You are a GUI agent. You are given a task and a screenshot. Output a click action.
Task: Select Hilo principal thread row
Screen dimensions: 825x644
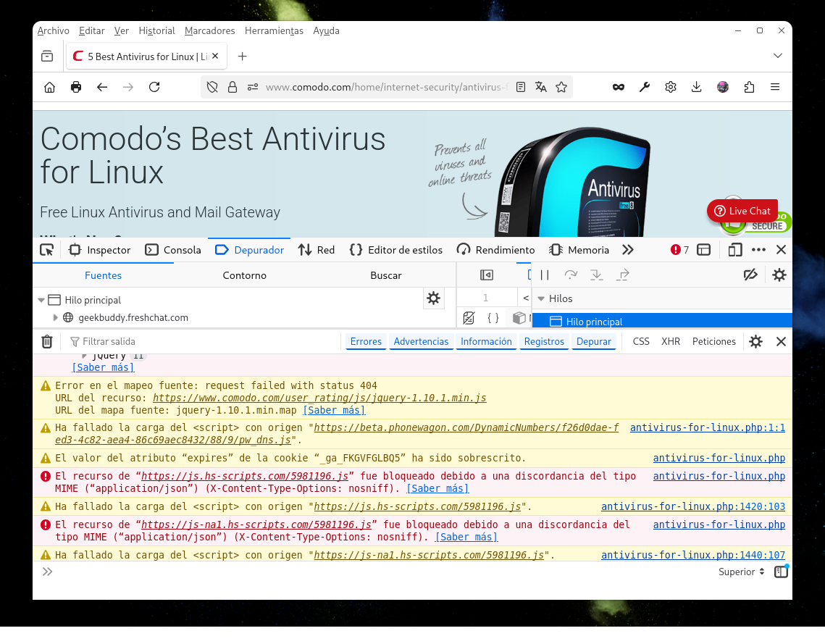point(662,321)
